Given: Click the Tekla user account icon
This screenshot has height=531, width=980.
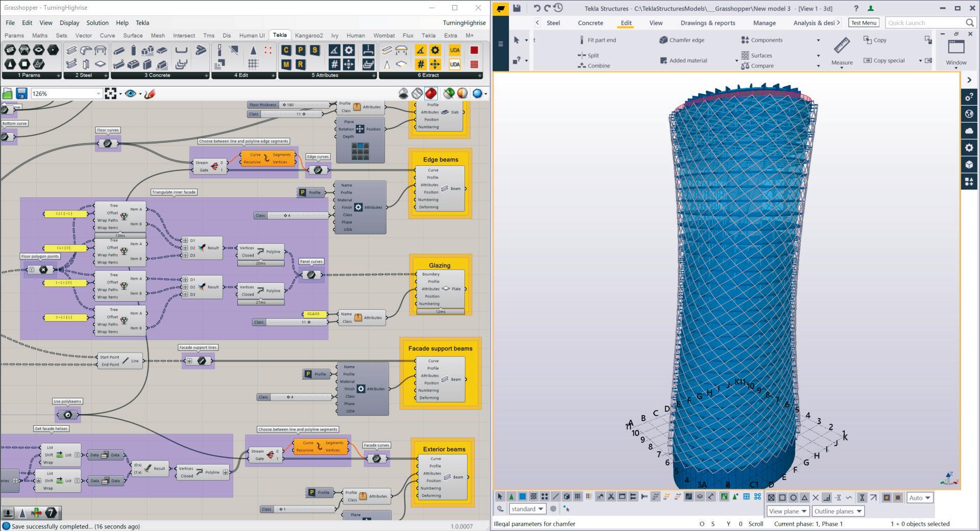Looking at the screenshot, I should [x=871, y=8].
